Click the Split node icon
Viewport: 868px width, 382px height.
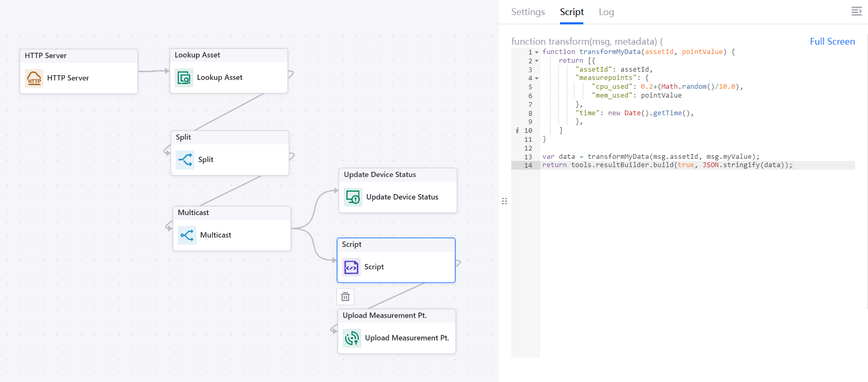185,159
